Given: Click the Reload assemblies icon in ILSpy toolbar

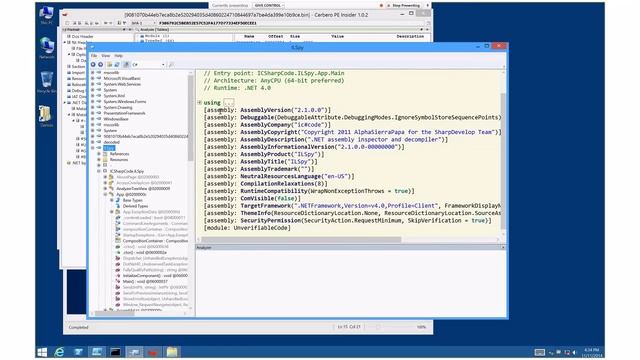Looking at the screenshot, I should (x=117, y=64).
